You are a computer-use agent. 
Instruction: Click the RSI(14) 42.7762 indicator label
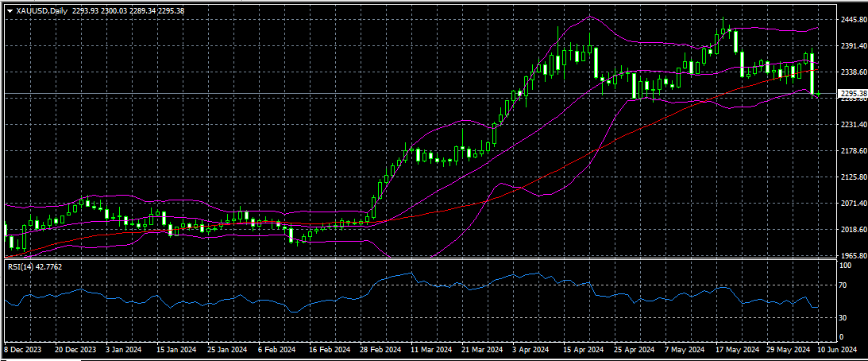35,266
